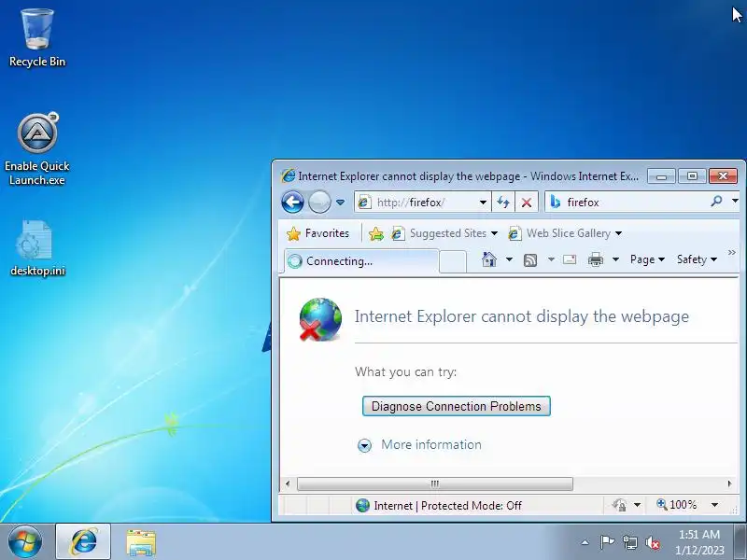The image size is (747, 560).
Task: Click the magnifier Search icon
Action: (716, 202)
